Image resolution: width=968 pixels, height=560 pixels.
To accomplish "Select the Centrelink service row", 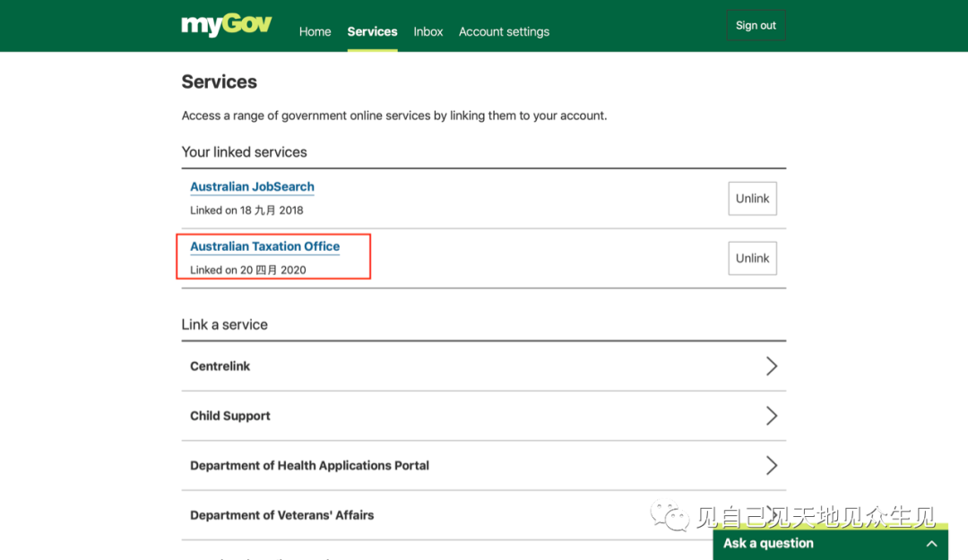I will coord(483,366).
